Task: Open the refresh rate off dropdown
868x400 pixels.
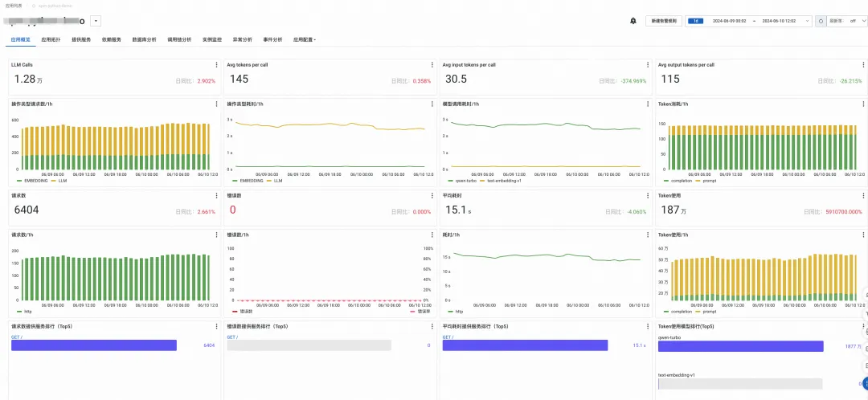Action: tap(846, 21)
